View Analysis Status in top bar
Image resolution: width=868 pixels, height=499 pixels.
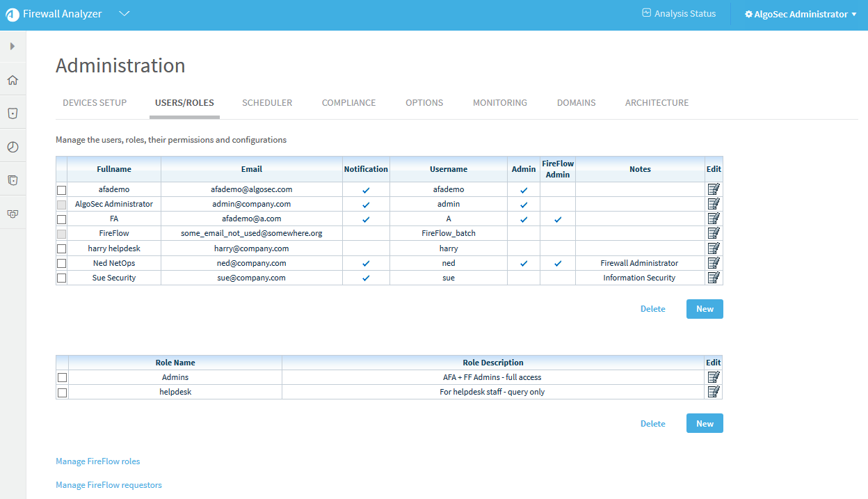point(679,14)
